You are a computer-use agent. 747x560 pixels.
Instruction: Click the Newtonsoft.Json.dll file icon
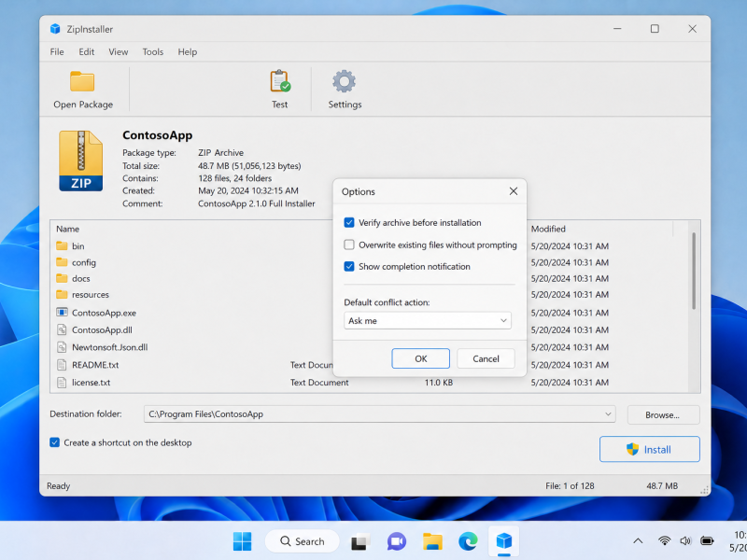click(x=62, y=346)
